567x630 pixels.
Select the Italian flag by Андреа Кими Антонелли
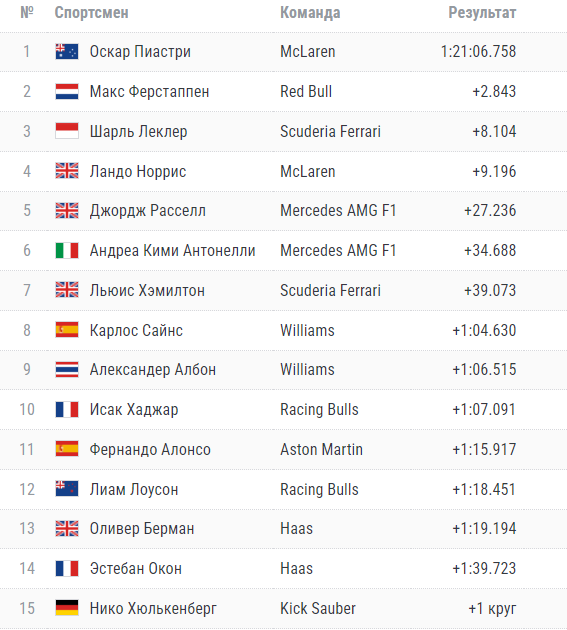pyautogui.click(x=67, y=250)
